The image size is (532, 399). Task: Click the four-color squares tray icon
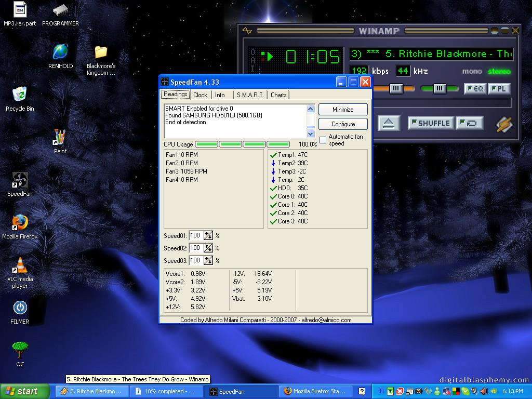[456, 391]
